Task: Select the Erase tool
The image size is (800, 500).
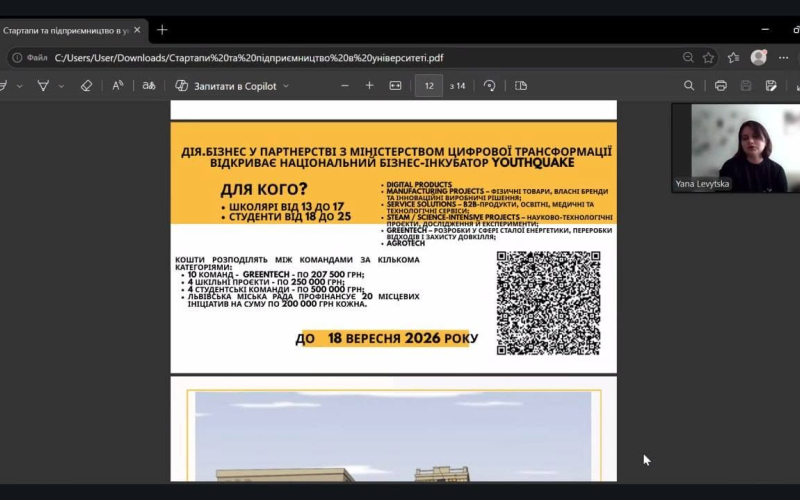Action: point(86,86)
